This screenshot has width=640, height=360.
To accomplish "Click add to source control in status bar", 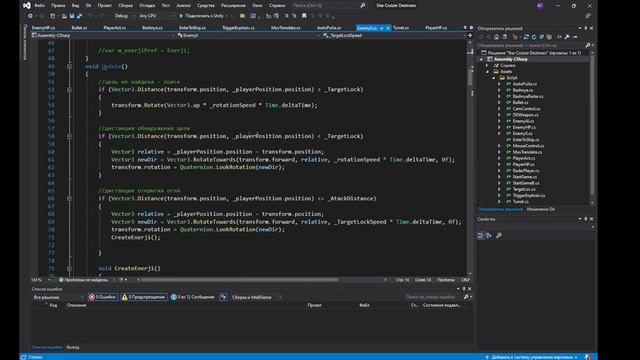I will [531, 357].
